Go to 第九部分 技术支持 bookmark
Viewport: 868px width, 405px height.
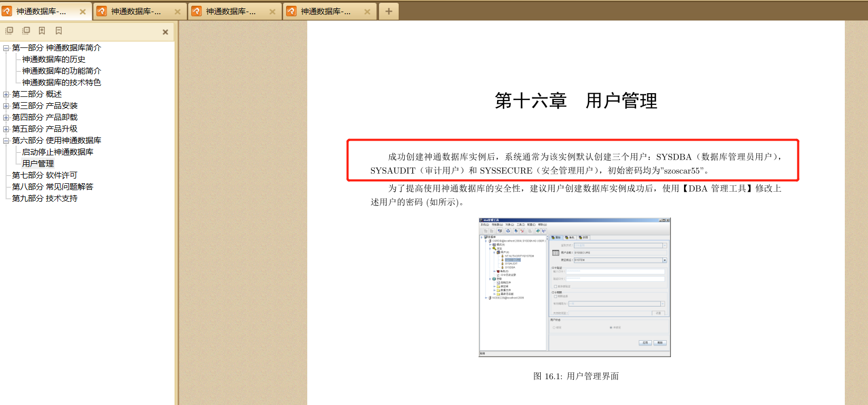(x=44, y=199)
